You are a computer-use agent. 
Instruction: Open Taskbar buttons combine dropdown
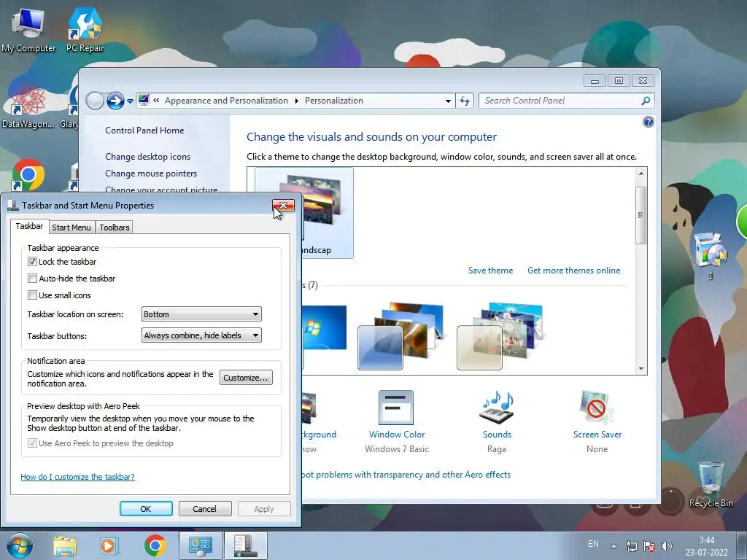tap(201, 335)
